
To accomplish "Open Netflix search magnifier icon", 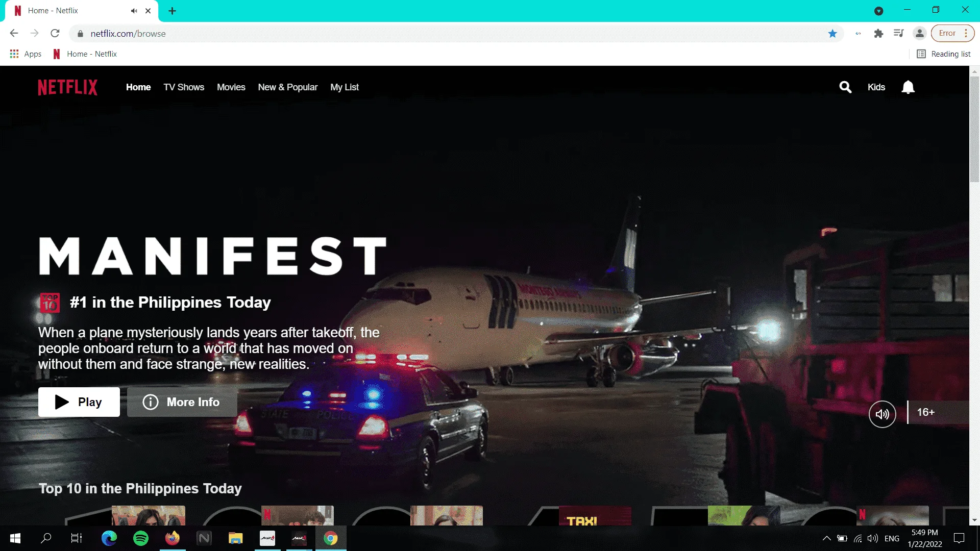I will click(x=845, y=87).
